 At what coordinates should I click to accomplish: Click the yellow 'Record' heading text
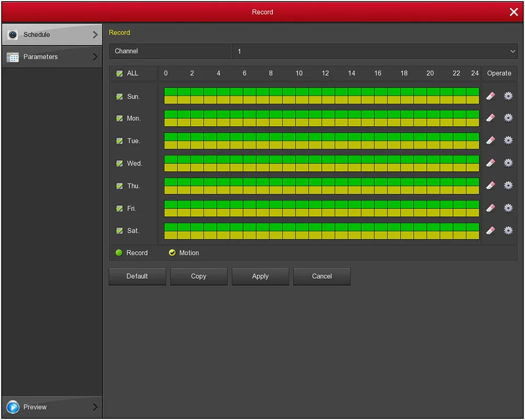tap(119, 33)
